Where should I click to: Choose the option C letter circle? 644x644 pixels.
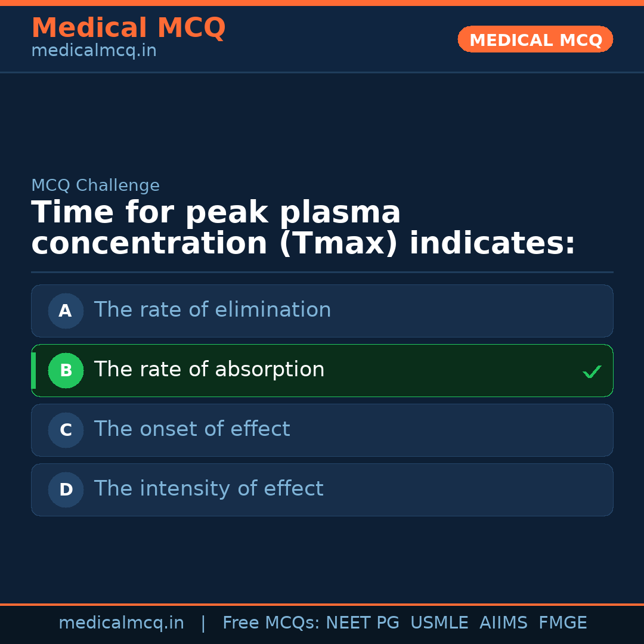point(66,430)
